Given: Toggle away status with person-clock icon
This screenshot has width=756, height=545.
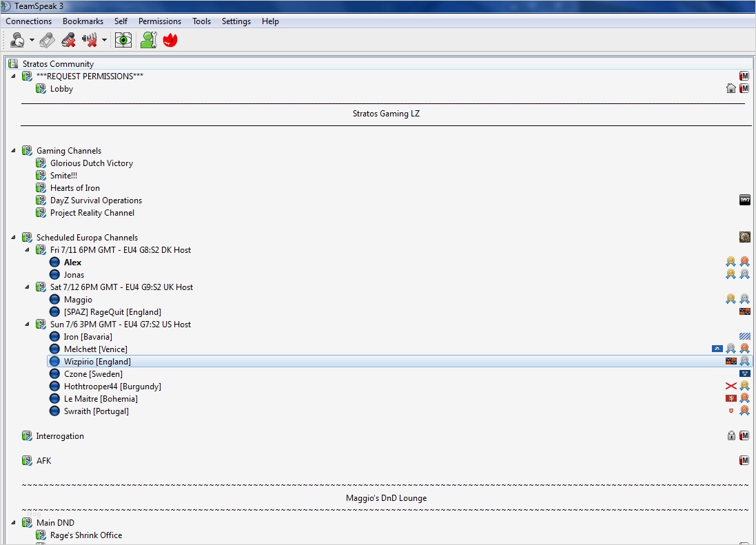Looking at the screenshot, I should 17,40.
